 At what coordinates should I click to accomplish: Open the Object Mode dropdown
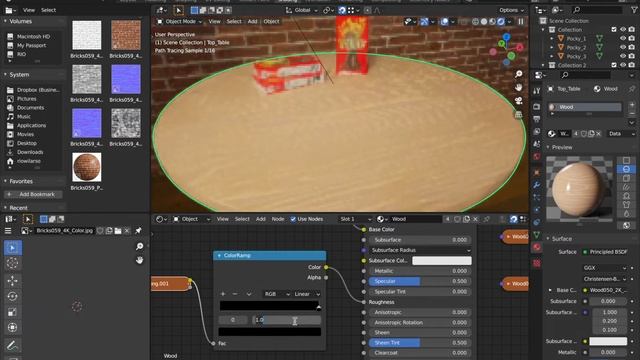[x=180, y=22]
